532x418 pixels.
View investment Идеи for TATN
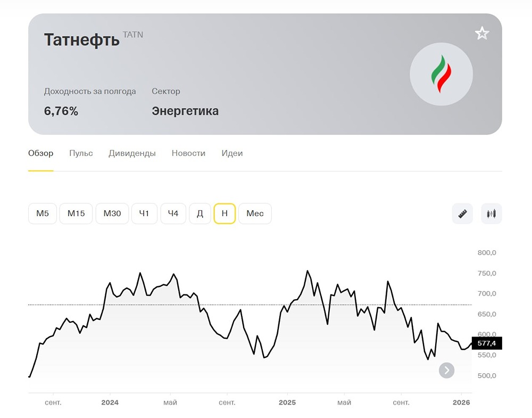click(x=232, y=153)
